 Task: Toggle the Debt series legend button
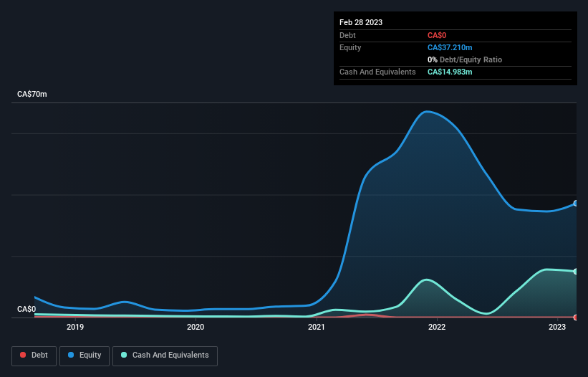click(34, 355)
